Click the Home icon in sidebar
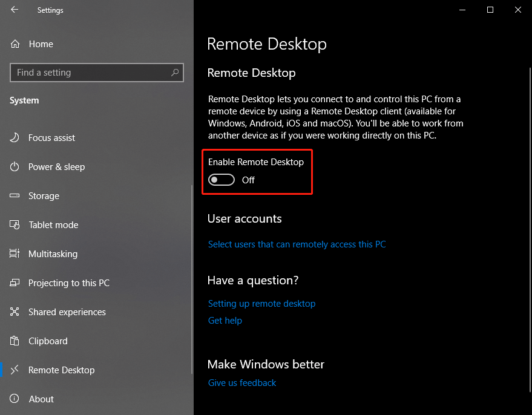The height and width of the screenshot is (415, 532). point(15,44)
